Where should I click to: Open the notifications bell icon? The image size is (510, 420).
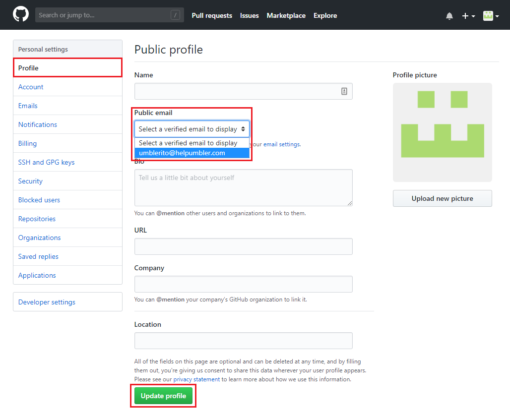point(449,16)
